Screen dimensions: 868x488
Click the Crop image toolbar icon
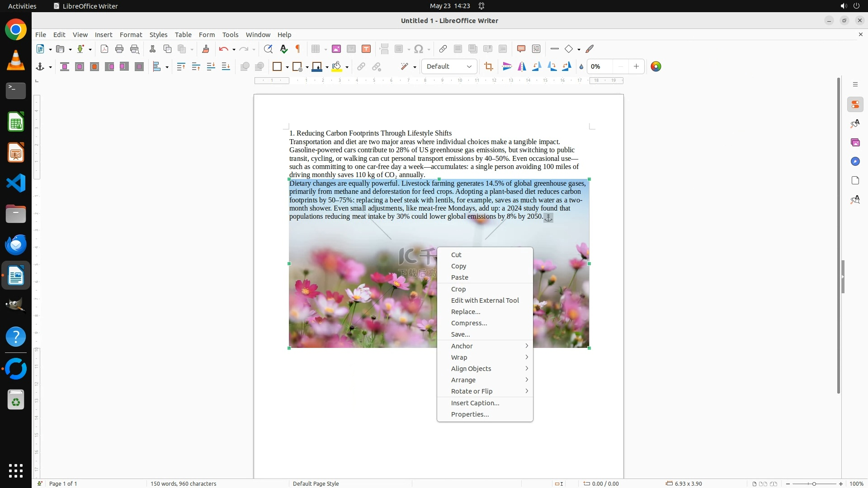tap(488, 67)
